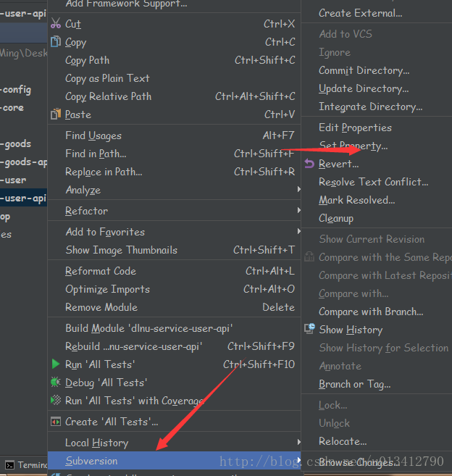Click the Debug bug icon
The image size is (452, 476).
click(56, 383)
